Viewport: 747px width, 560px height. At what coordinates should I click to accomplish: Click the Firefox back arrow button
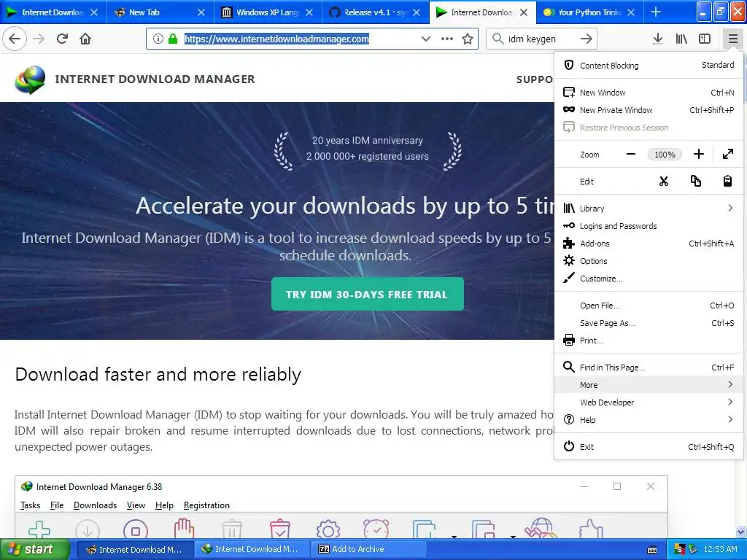tap(15, 39)
